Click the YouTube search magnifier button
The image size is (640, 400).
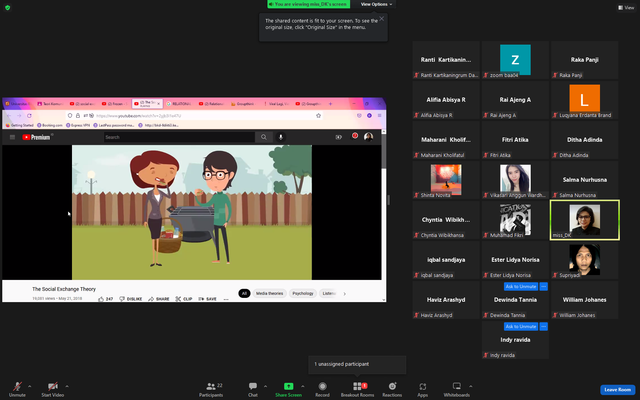264,137
